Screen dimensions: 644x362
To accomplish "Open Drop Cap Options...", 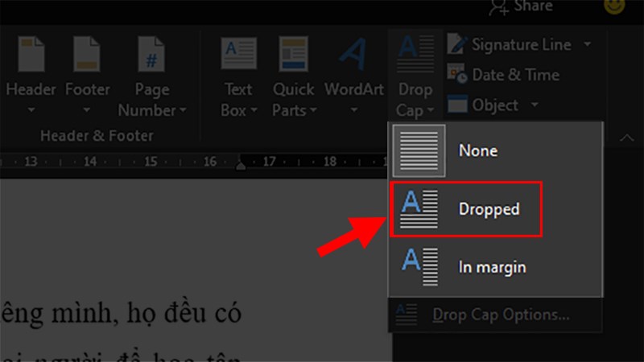I will (501, 315).
